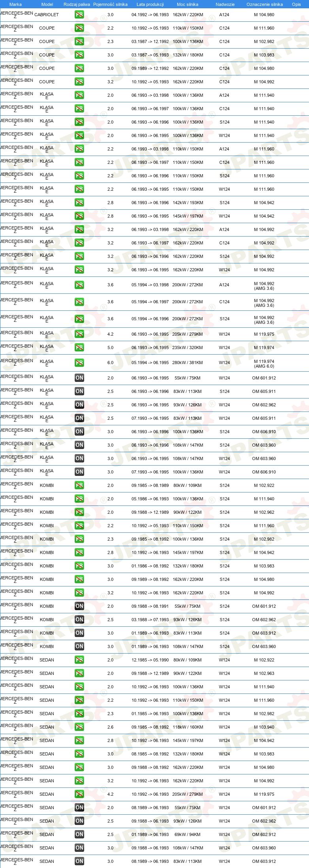Click the 5.0 engine capacity cell
The image size is (309, 868).
110,348
